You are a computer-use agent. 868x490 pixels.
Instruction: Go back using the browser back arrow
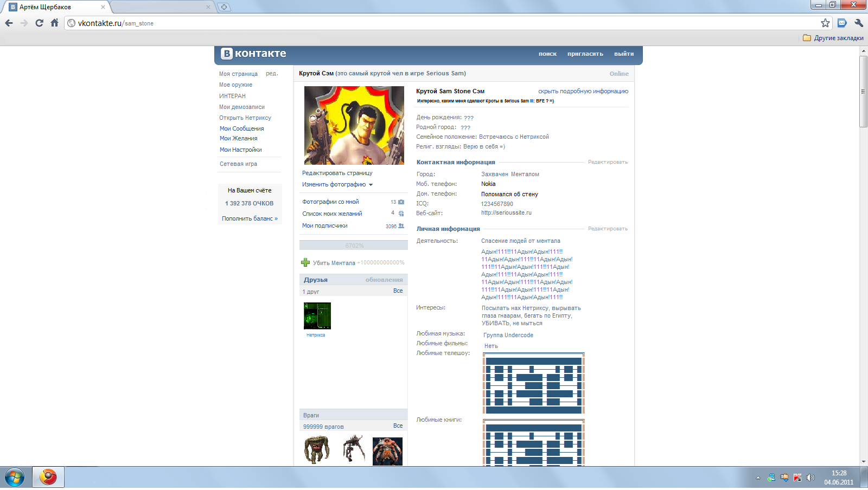click(9, 23)
